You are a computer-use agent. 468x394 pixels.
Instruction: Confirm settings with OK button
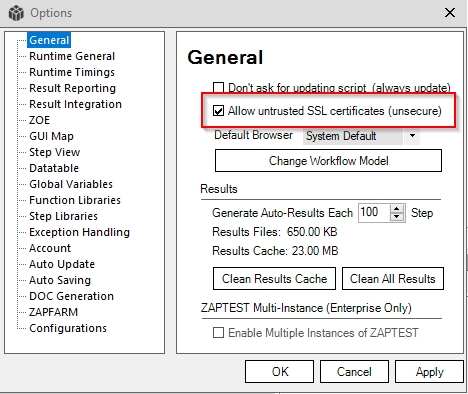click(279, 371)
